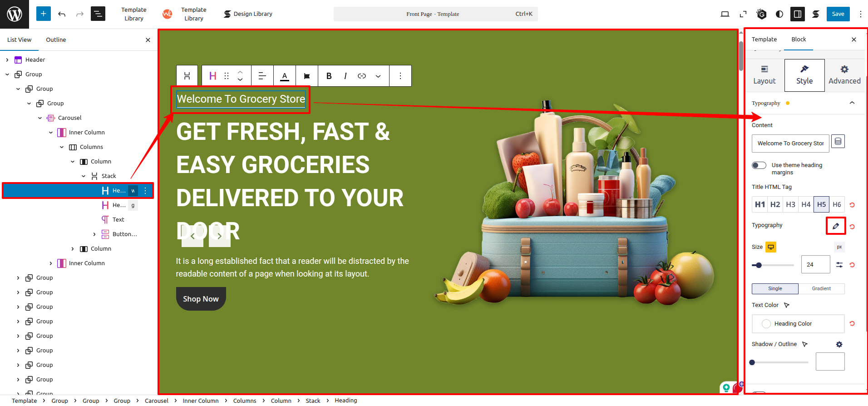This screenshot has height=406, width=868.
Task: Toggle Use theme heading margins switch
Action: click(x=759, y=165)
